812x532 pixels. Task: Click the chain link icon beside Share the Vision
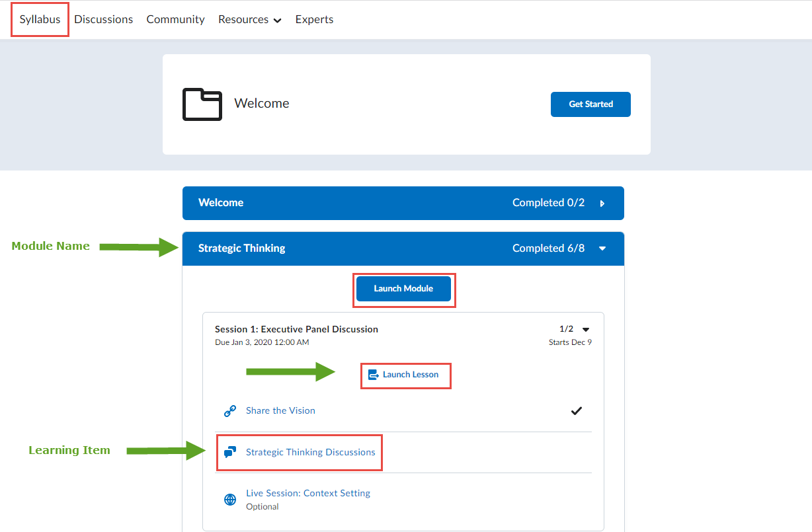pyautogui.click(x=230, y=411)
